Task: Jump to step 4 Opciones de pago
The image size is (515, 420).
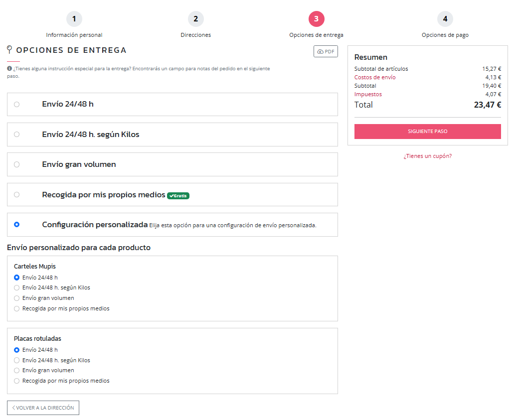Action: point(445,19)
